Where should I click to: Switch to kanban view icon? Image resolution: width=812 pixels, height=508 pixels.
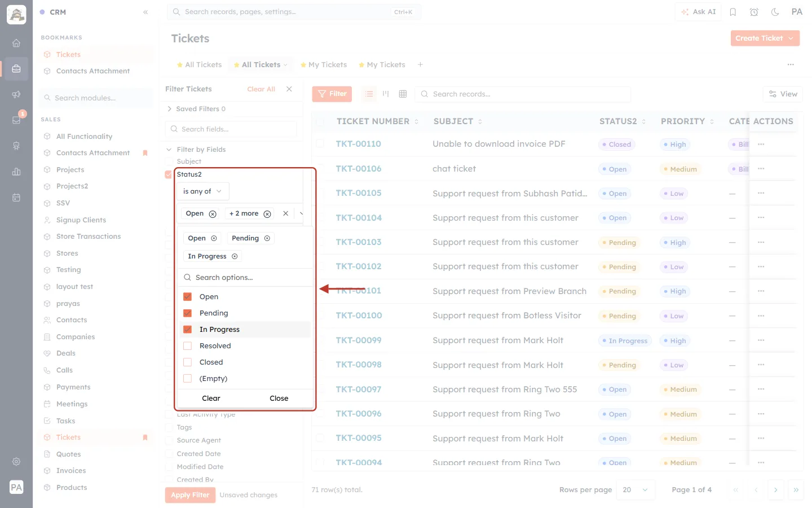click(386, 94)
